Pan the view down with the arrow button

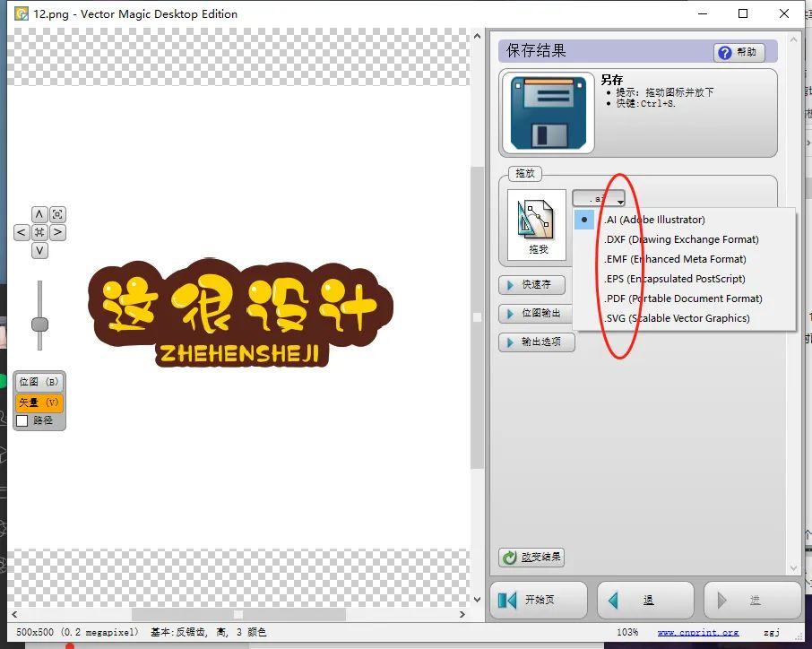(x=39, y=250)
